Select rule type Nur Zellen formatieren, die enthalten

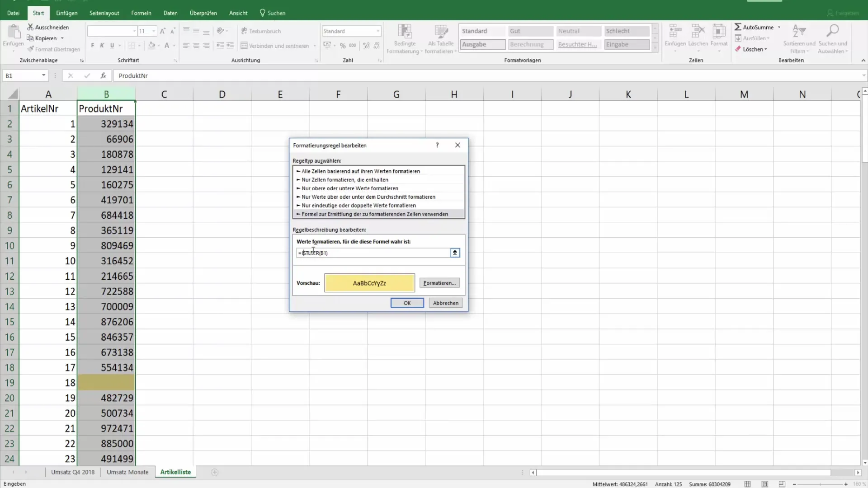coord(378,180)
